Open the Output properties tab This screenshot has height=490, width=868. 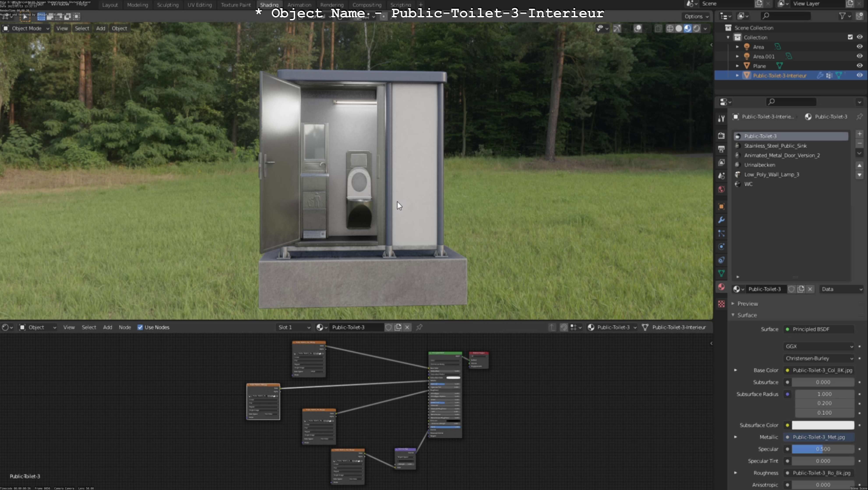(721, 149)
